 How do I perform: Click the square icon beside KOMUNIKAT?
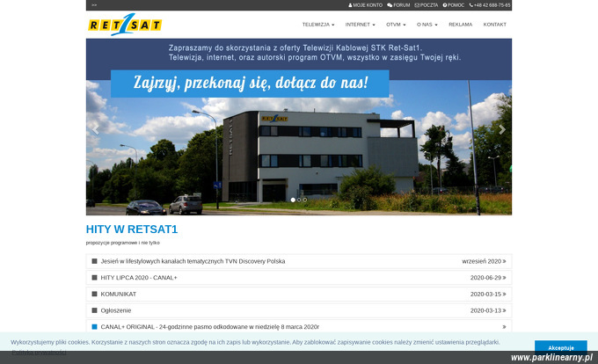click(x=95, y=294)
